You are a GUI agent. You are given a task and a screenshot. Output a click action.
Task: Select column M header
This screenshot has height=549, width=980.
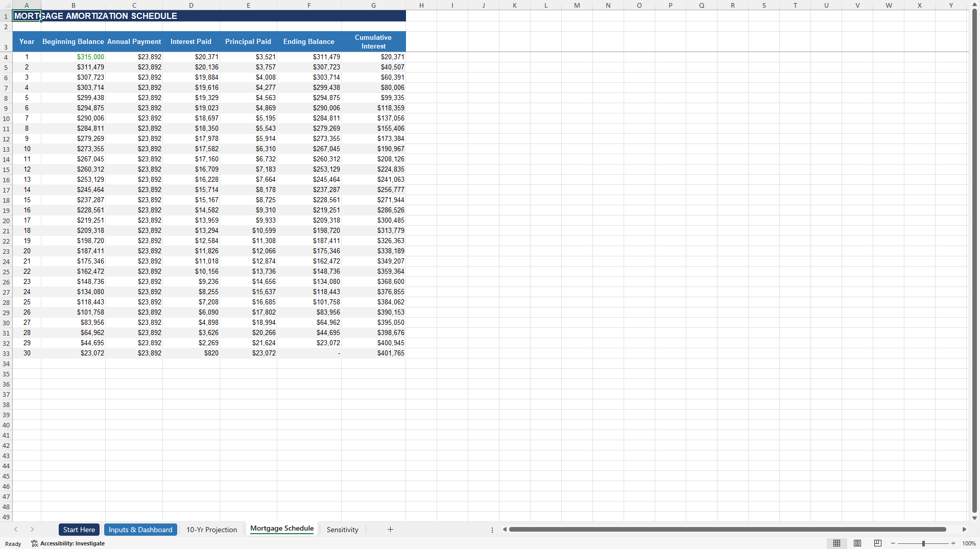tap(577, 5)
